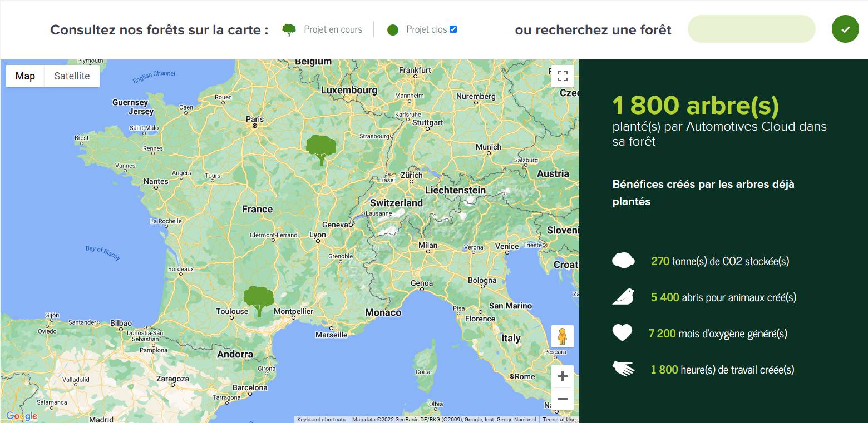
Task: Click the Switzerland label on the map
Action: coord(396,203)
